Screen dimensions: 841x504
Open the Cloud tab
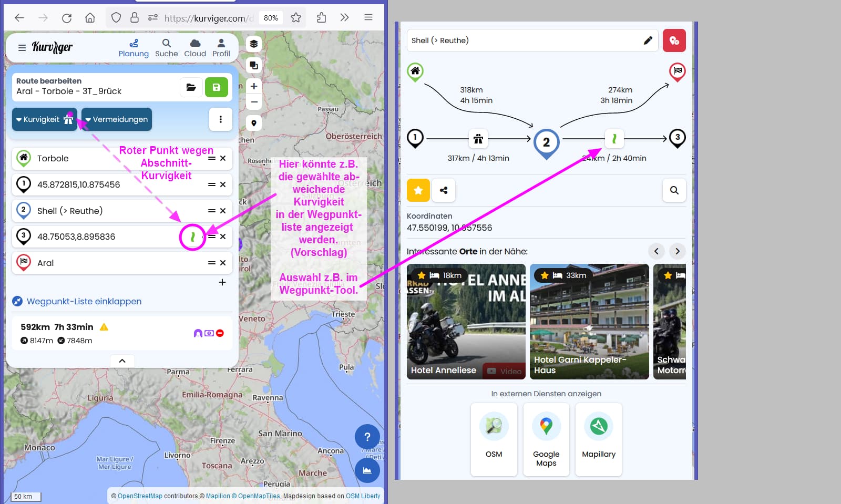(195, 48)
